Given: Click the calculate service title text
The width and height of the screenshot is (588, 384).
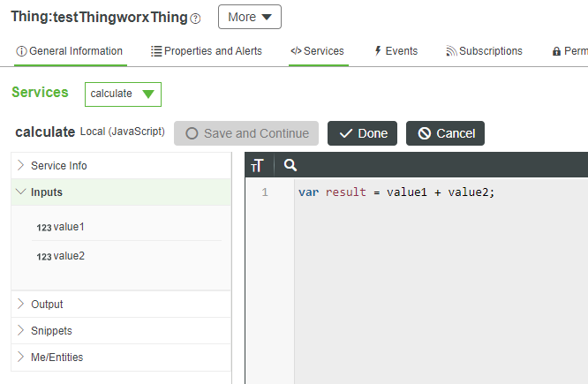Looking at the screenshot, I should pyautogui.click(x=45, y=132).
